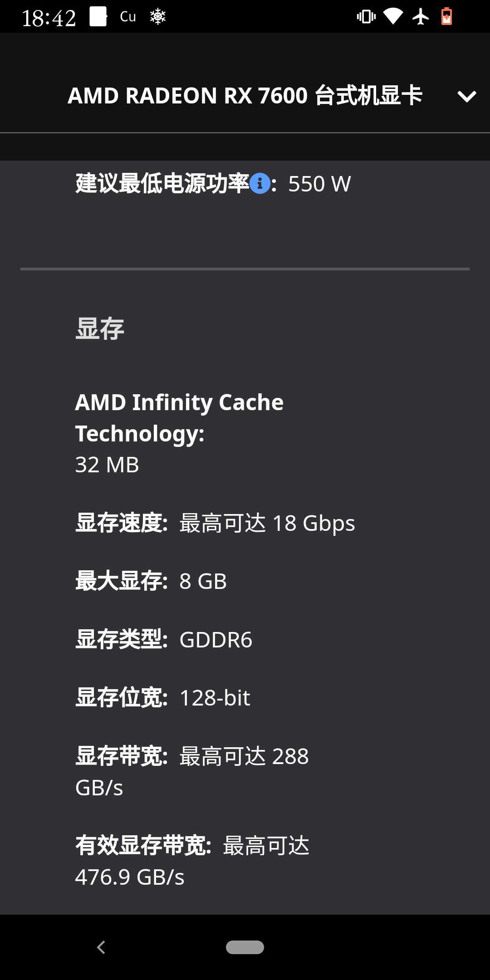Tap the 显存位宽 128-bit row
Screen dimensions: 490x980
tap(163, 698)
